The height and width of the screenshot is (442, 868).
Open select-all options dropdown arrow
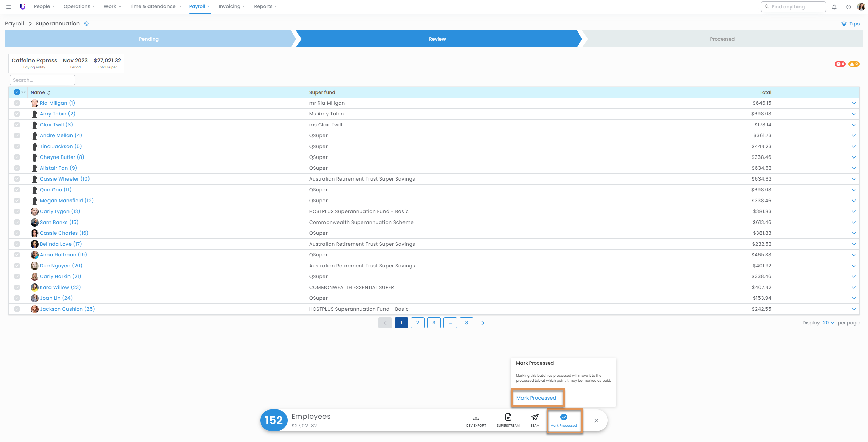[x=24, y=92]
